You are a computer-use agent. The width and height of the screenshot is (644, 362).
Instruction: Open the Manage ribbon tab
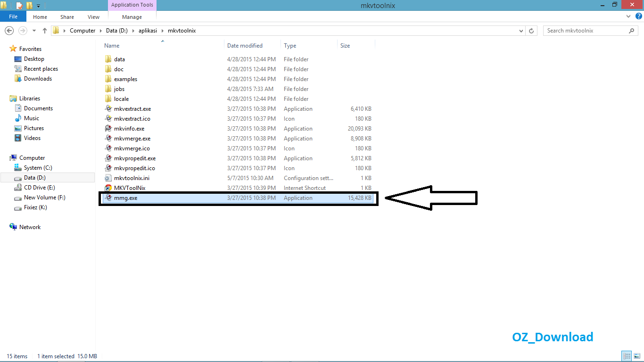132,17
